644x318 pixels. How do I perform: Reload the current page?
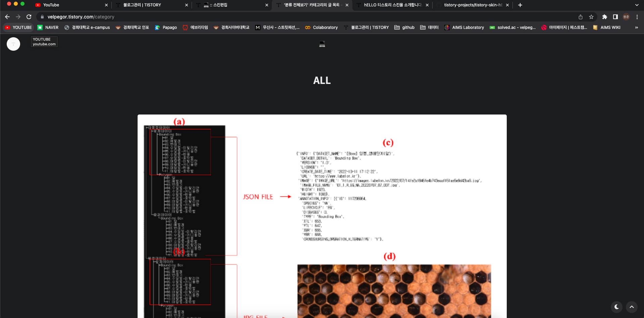[x=29, y=17]
